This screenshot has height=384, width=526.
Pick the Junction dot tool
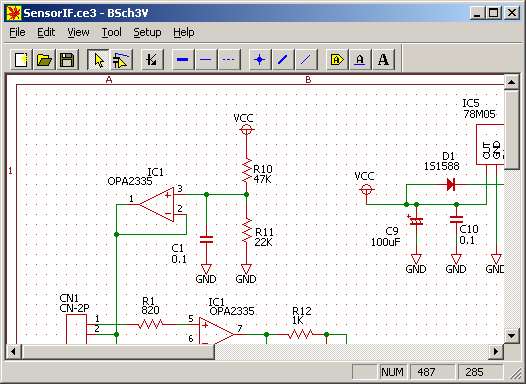(260, 60)
